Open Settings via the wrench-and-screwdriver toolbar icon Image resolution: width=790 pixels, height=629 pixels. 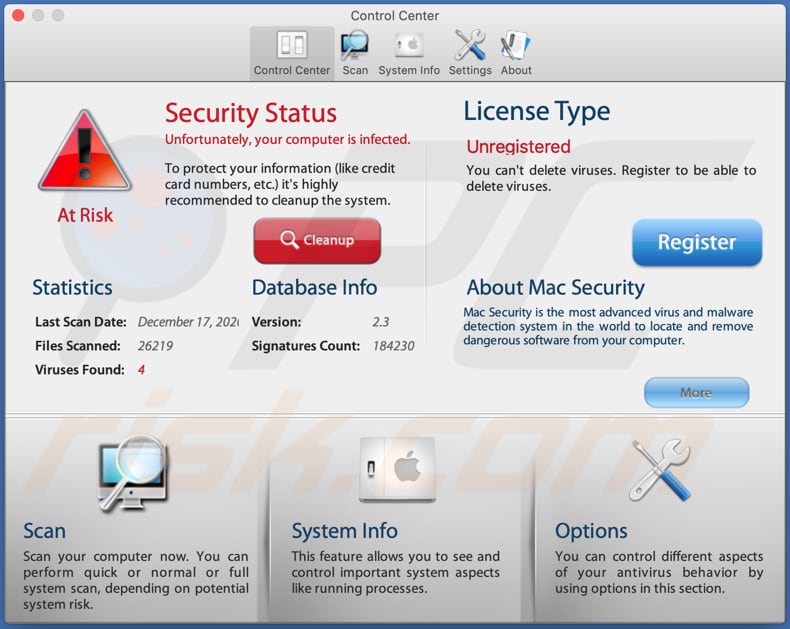tap(470, 45)
